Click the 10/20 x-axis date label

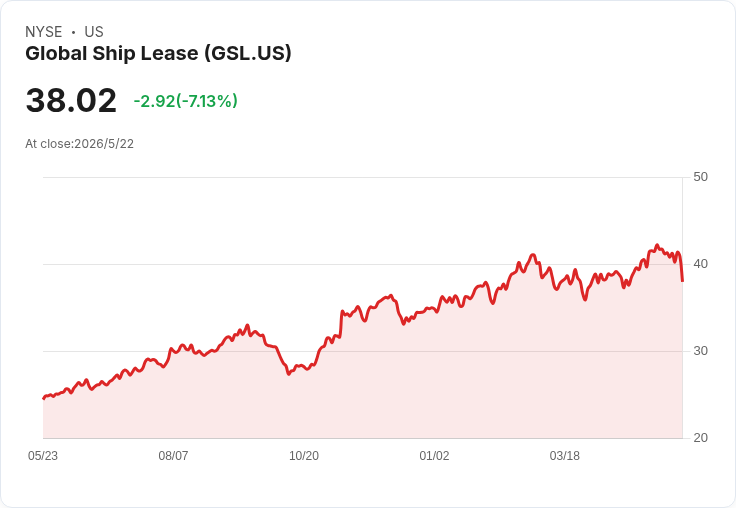(x=304, y=455)
